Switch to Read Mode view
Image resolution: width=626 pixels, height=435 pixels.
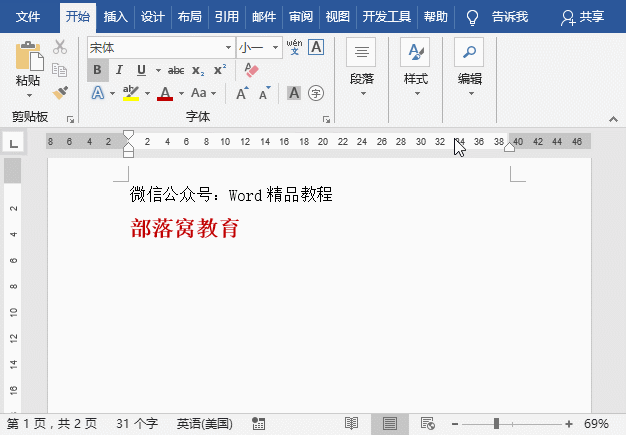[x=351, y=423]
